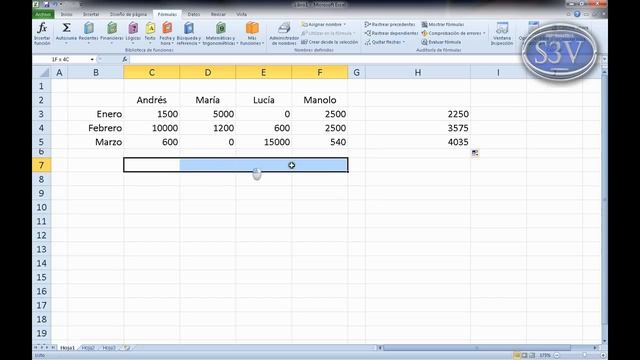
Task: Open the Name Box dropdown arrow
Action: [x=92, y=60]
